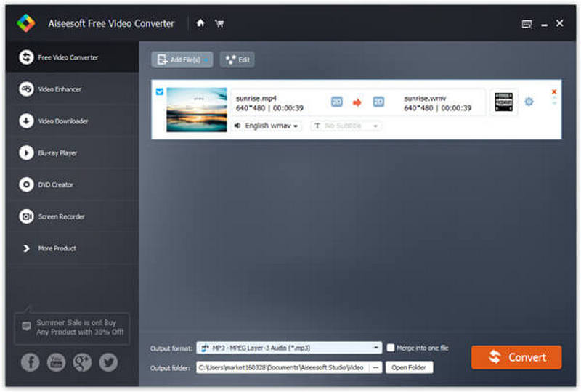Viewport: 581px width, 392px height.
Task: Open Video Enhancer from sidebar
Action: pos(72,89)
